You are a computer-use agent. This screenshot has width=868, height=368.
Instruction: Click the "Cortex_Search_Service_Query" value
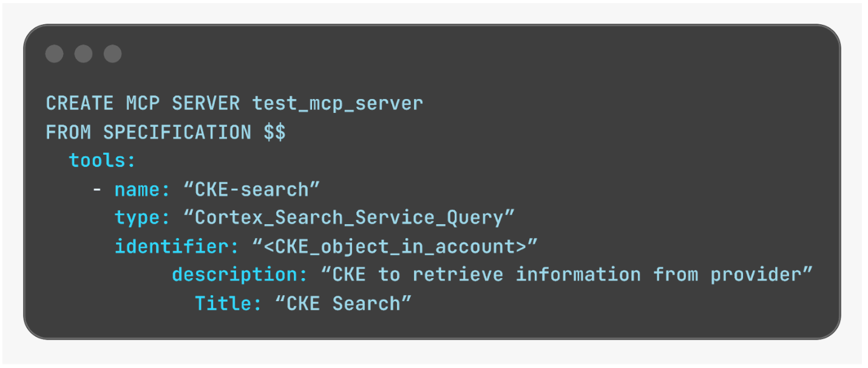coord(348,218)
